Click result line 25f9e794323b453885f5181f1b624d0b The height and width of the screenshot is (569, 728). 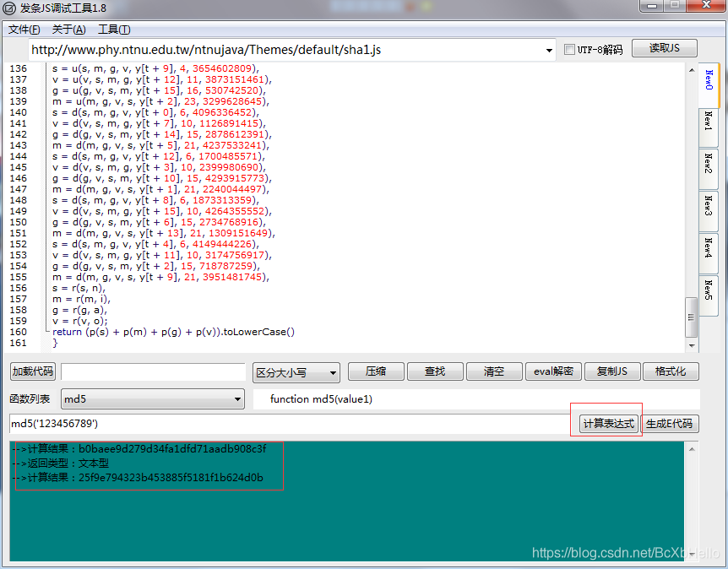click(x=139, y=478)
